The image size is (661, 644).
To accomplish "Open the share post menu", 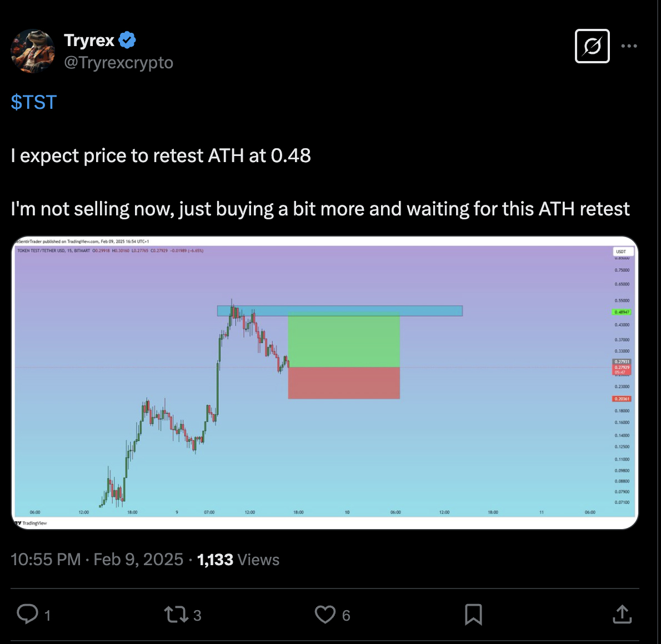I will (x=622, y=614).
